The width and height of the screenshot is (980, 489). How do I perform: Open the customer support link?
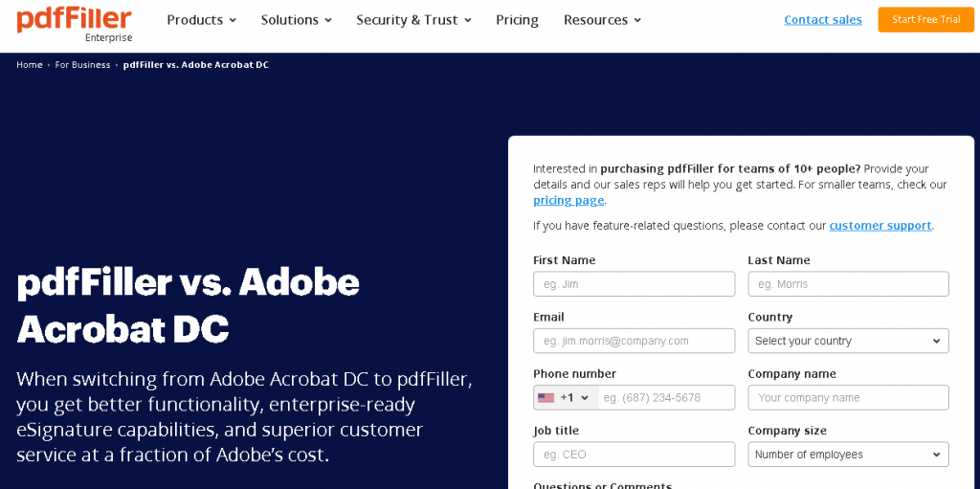pyautogui.click(x=880, y=226)
